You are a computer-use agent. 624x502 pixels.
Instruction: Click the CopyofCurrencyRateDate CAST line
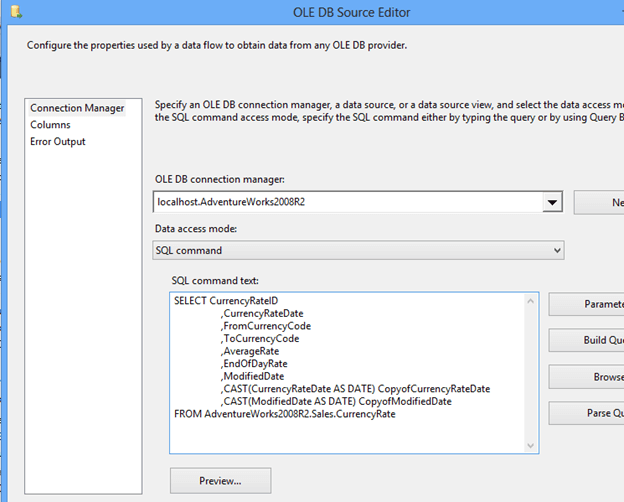coord(355,389)
